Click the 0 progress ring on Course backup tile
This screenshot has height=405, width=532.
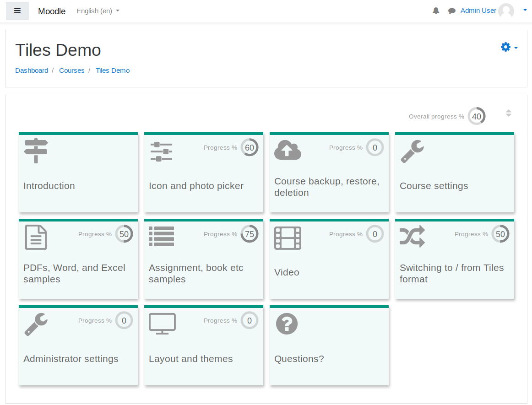(375, 147)
